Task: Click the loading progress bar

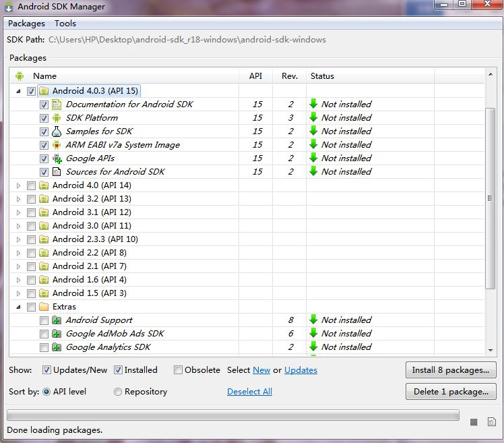Action: pyautogui.click(x=233, y=415)
